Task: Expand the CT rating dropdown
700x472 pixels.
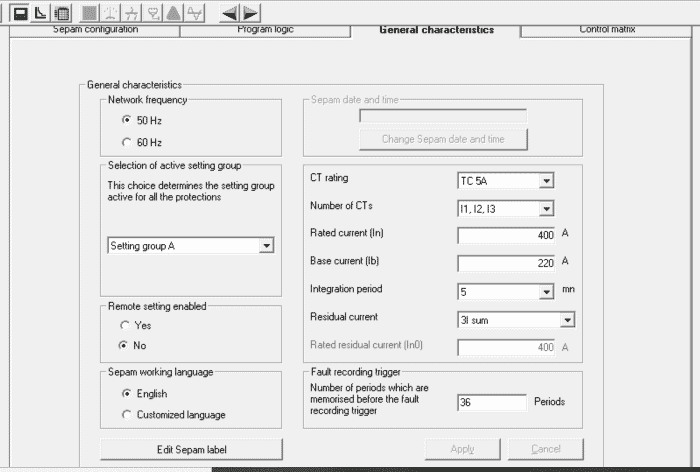Action: (545, 181)
